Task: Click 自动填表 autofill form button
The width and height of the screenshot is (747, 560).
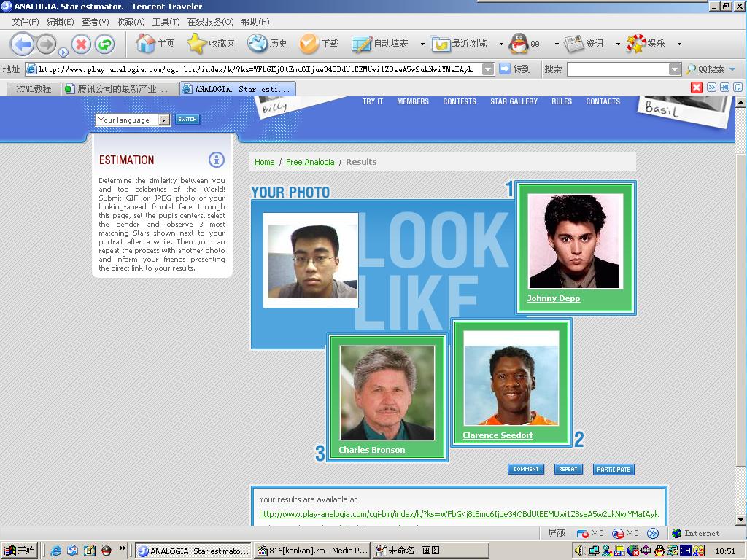Action: click(380, 43)
